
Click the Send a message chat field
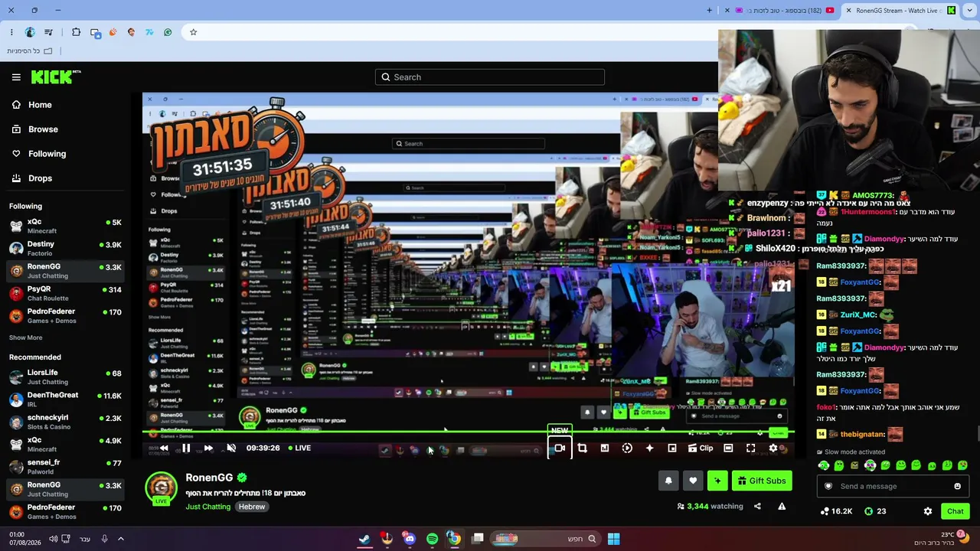tap(892, 486)
